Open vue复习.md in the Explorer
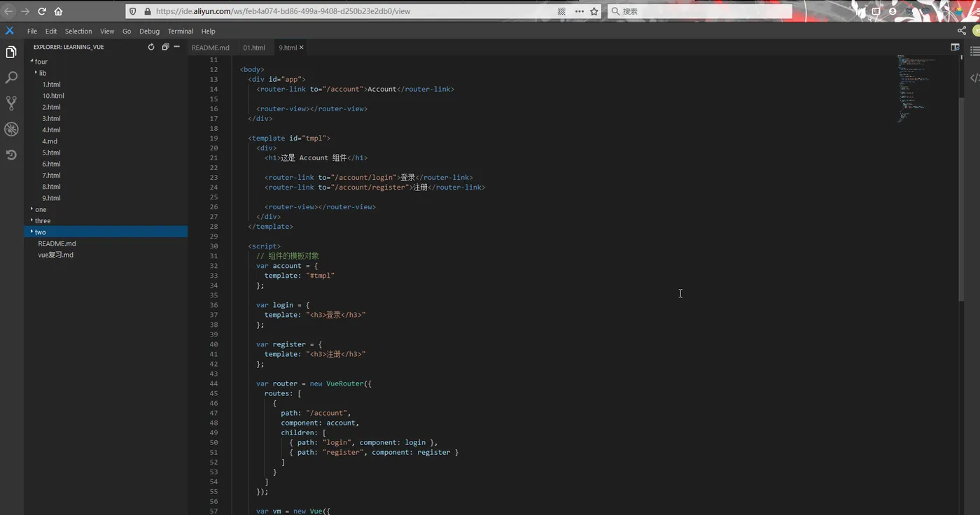Image resolution: width=980 pixels, height=515 pixels. point(55,255)
